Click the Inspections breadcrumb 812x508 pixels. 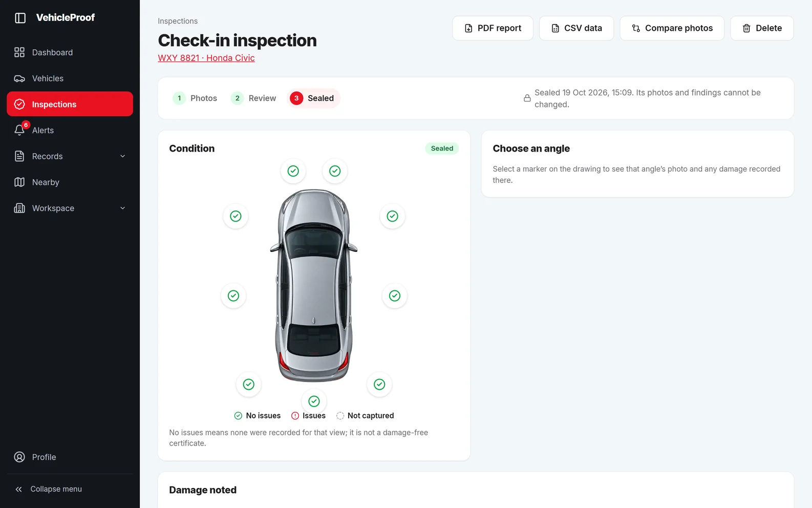point(178,21)
